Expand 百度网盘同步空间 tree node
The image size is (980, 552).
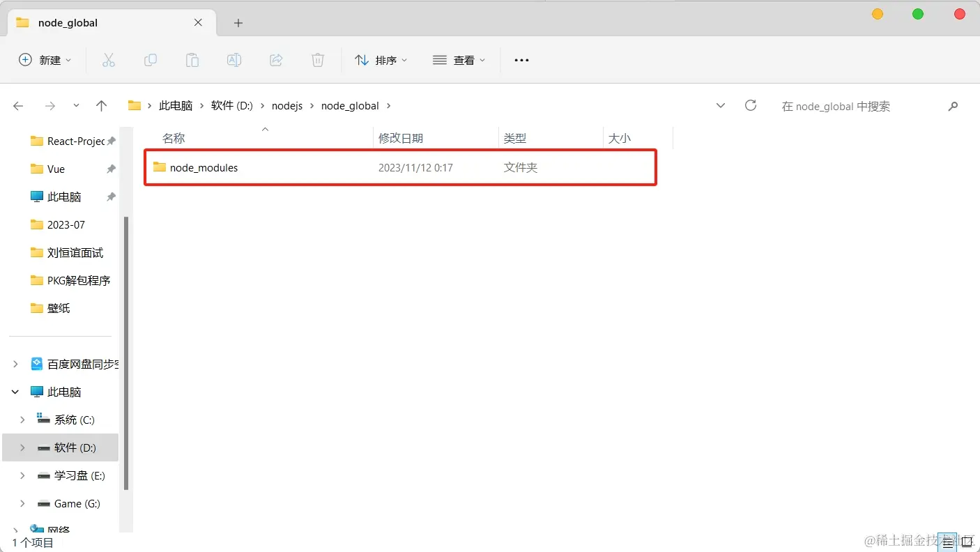tap(15, 364)
